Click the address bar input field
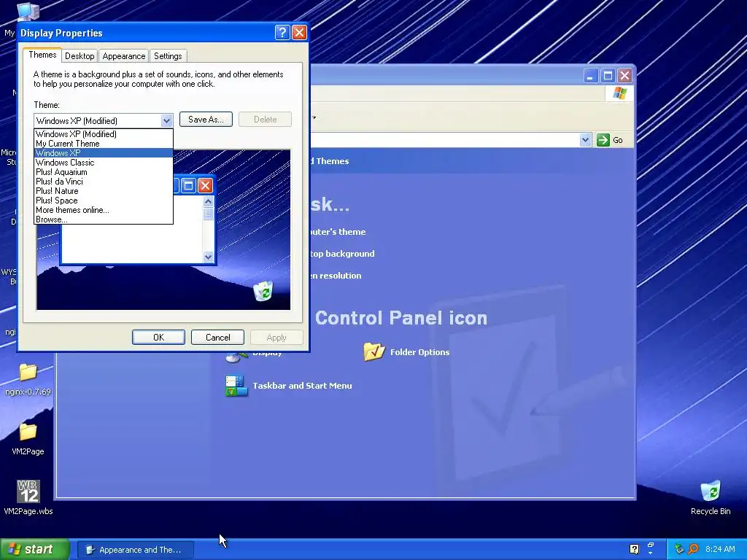 pyautogui.click(x=445, y=139)
